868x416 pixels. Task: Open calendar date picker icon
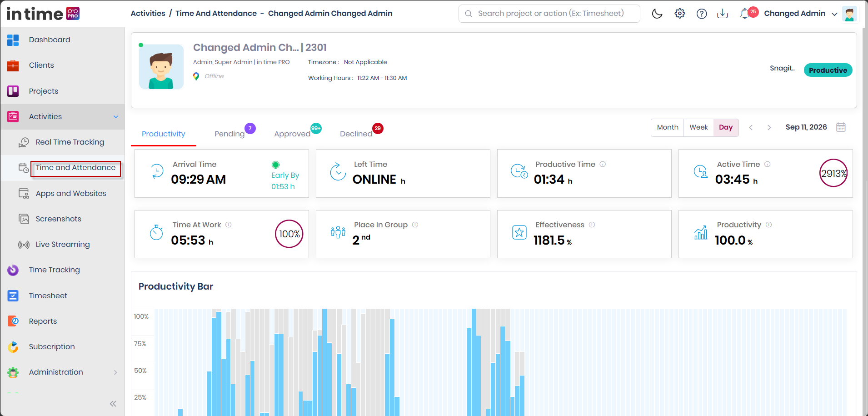click(x=841, y=127)
